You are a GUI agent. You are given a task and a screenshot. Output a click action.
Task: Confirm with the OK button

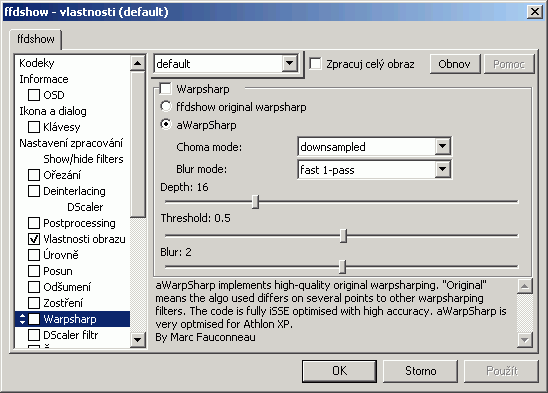click(x=339, y=371)
